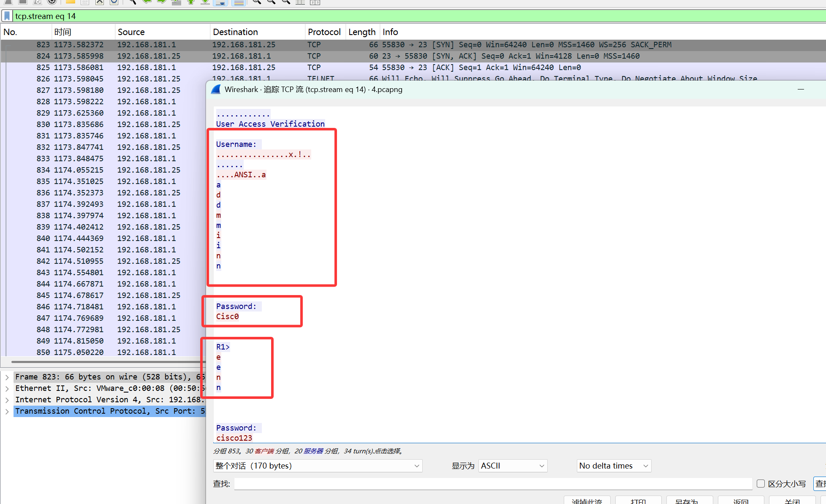Enable the 区分大小写 checkbox
Image resolution: width=826 pixels, height=504 pixels.
761,484
